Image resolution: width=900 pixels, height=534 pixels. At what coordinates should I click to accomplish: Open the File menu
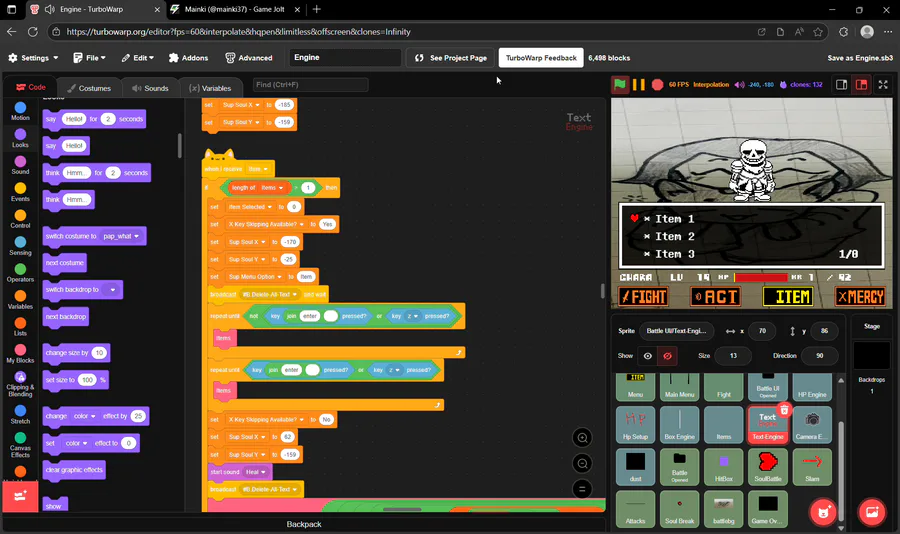(90, 57)
